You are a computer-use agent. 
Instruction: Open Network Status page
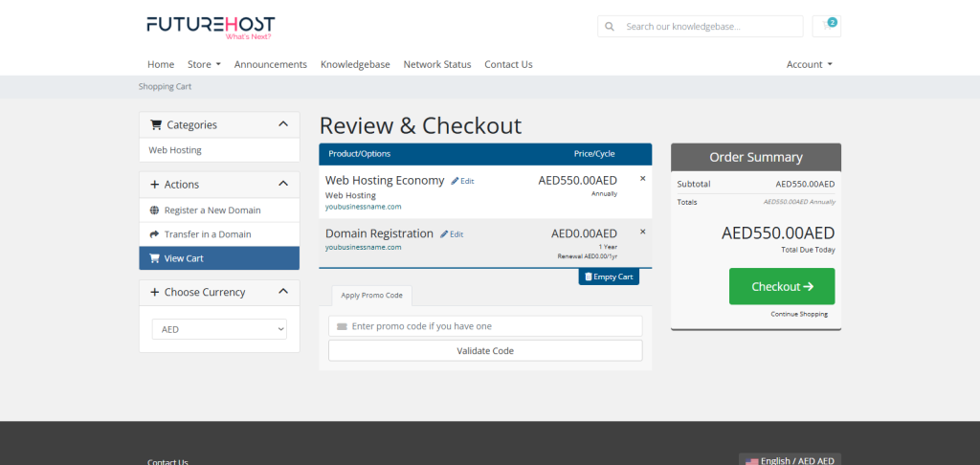click(437, 64)
